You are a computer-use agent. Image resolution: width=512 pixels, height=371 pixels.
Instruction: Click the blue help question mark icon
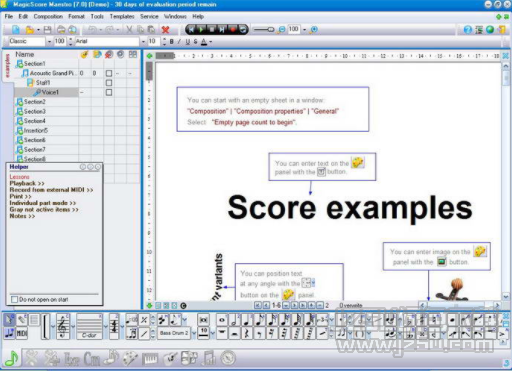pyautogui.click(x=468, y=30)
